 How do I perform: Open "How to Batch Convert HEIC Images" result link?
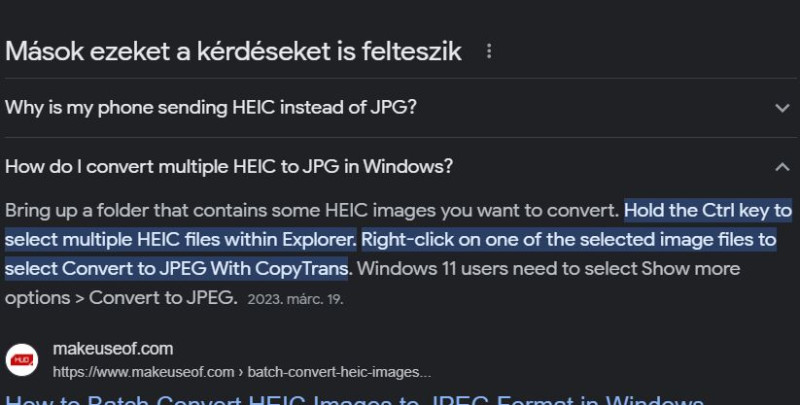(355, 399)
